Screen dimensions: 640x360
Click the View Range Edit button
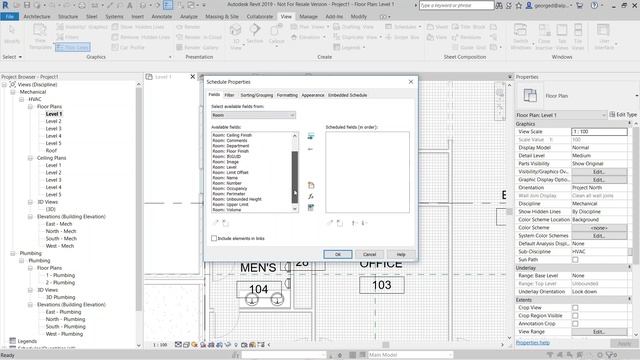(599, 331)
